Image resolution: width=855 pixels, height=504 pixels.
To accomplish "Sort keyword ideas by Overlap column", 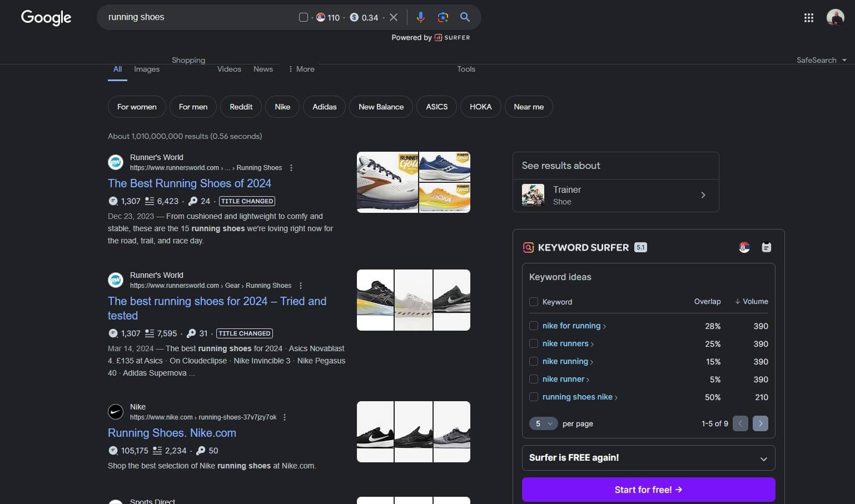I will pos(707,301).
